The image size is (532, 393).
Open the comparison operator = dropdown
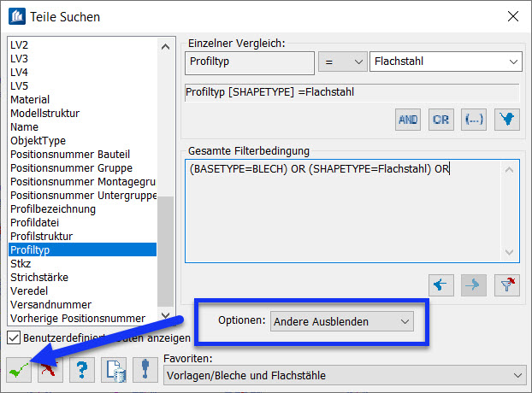343,62
